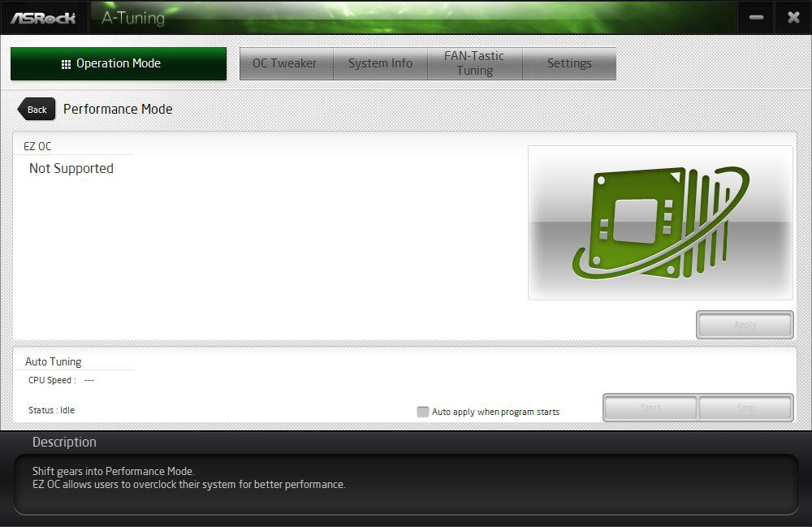Click the 'Status : Idle' text
This screenshot has width=812, height=527.
(x=51, y=410)
